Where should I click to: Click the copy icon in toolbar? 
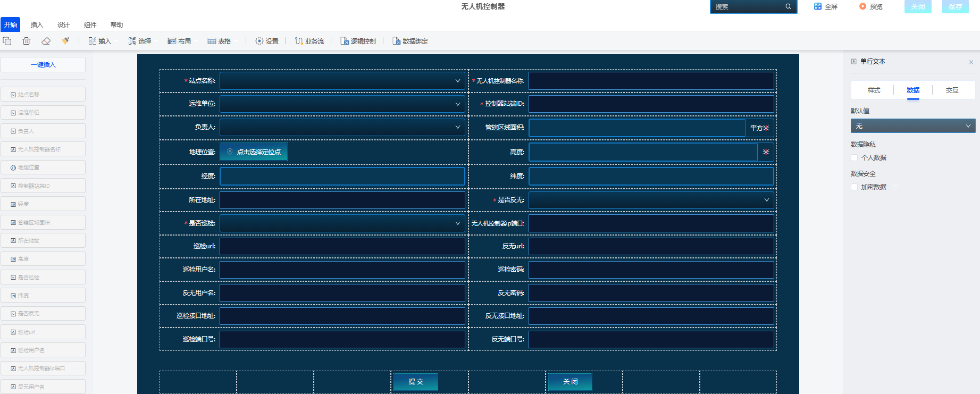pos(7,41)
